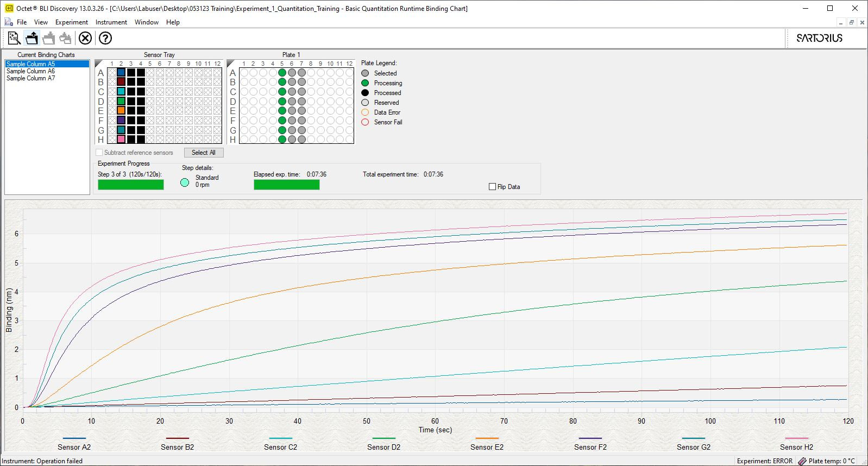Toggle Subtract reference sensors checkbox
This screenshot has height=466, width=868.
click(99, 153)
